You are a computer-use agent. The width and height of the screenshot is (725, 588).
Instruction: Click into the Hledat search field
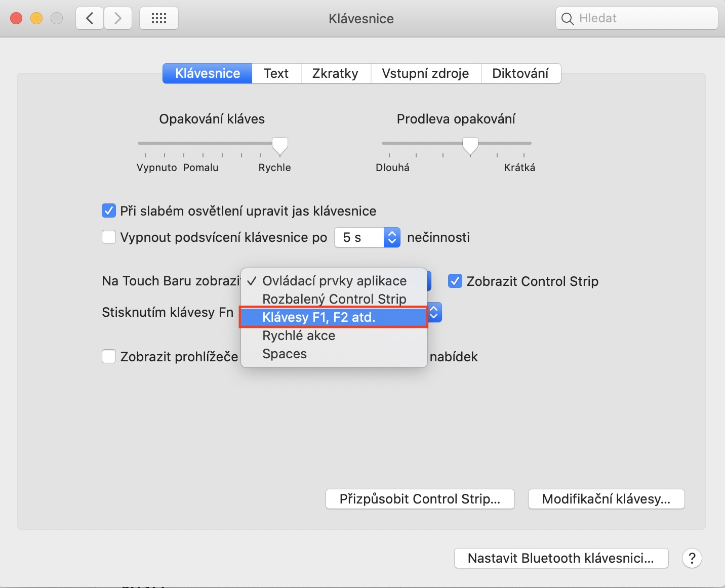tap(637, 19)
